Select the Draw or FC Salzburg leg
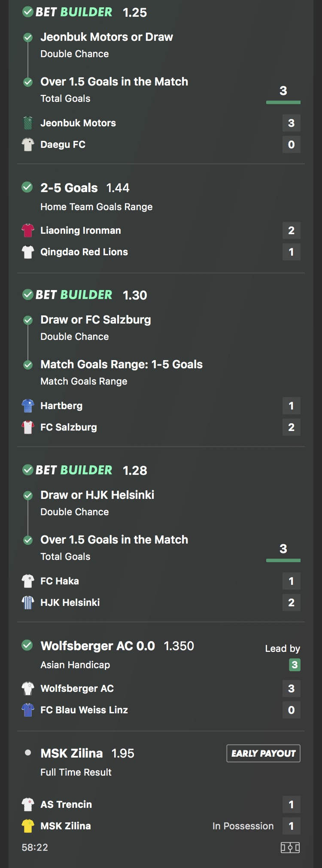This screenshot has height=868, width=322. tap(95, 320)
